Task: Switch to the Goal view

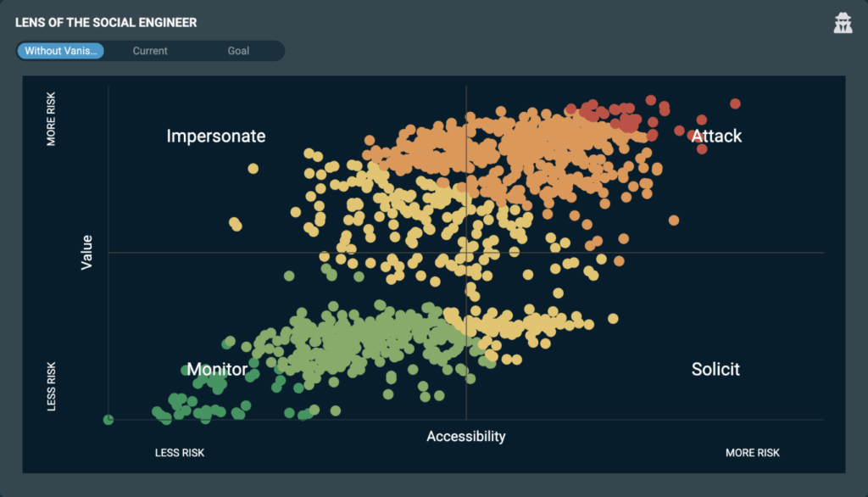Action: (x=238, y=51)
